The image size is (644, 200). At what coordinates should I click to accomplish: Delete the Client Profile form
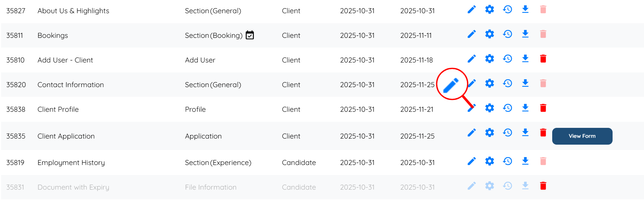[543, 108]
